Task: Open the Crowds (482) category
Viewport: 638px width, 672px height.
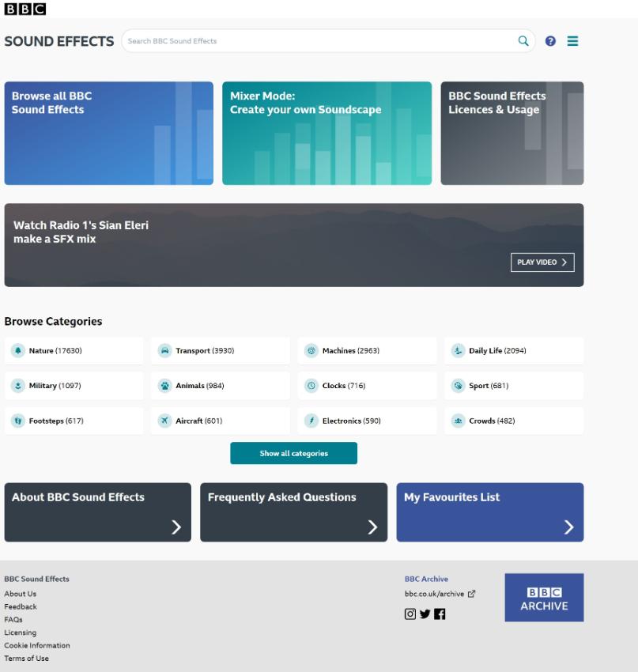Action: 514,421
